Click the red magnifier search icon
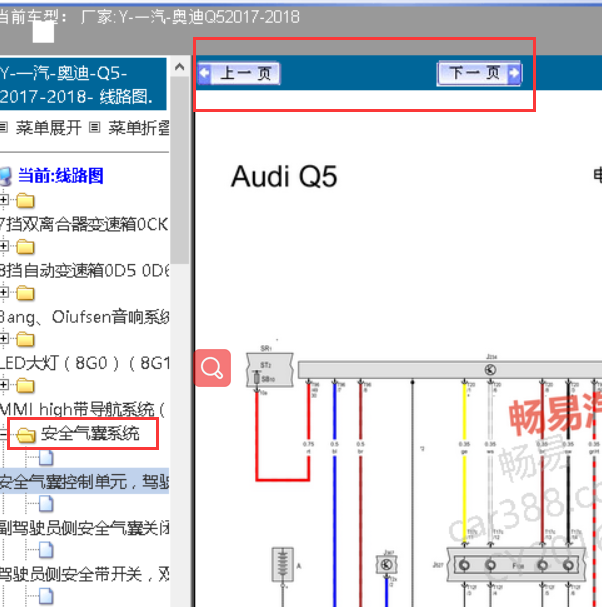 coord(213,368)
